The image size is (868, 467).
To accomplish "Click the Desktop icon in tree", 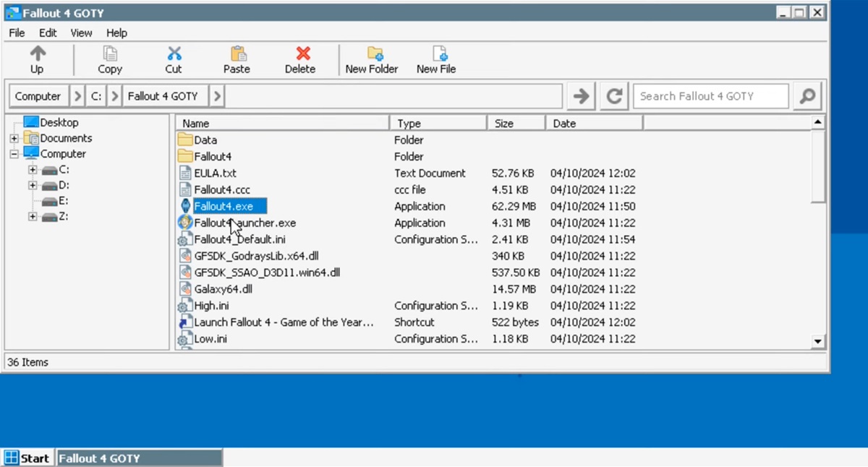I will [x=30, y=122].
